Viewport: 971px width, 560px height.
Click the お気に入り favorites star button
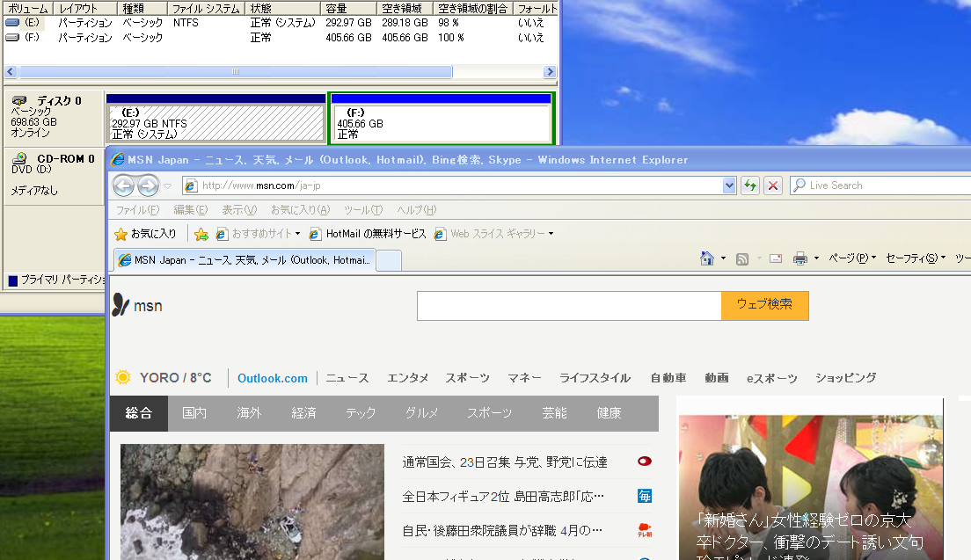145,234
